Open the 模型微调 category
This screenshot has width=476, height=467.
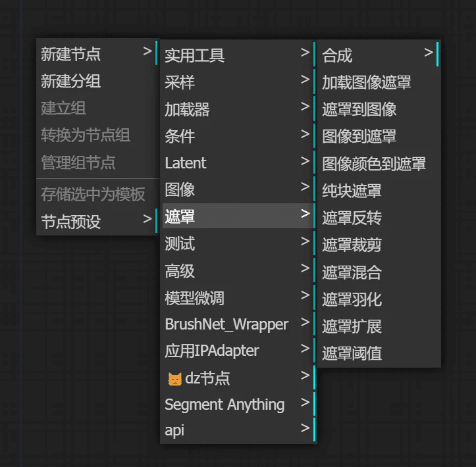pos(238,297)
